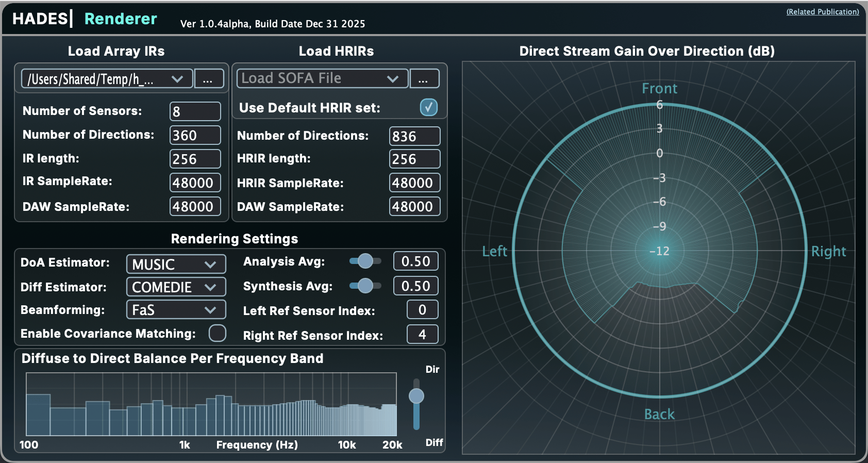This screenshot has width=868, height=463.
Task: Click the Dir label above the balance slider
Action: pos(432,369)
